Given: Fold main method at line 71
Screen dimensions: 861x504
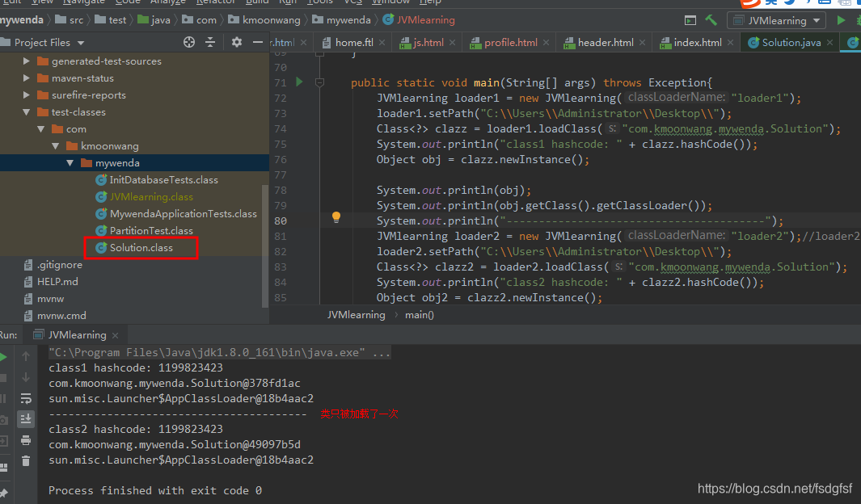Looking at the screenshot, I should point(319,82).
